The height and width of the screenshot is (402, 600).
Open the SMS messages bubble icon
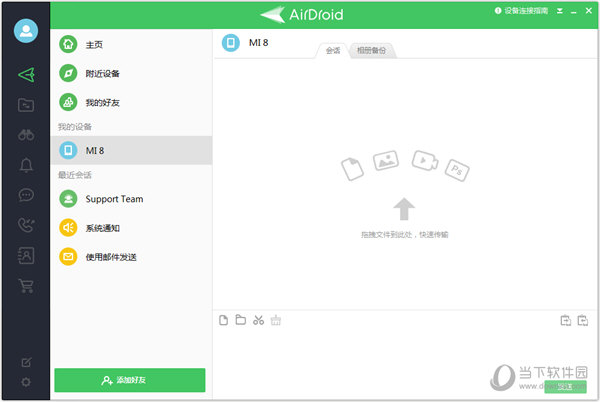pyautogui.click(x=26, y=195)
